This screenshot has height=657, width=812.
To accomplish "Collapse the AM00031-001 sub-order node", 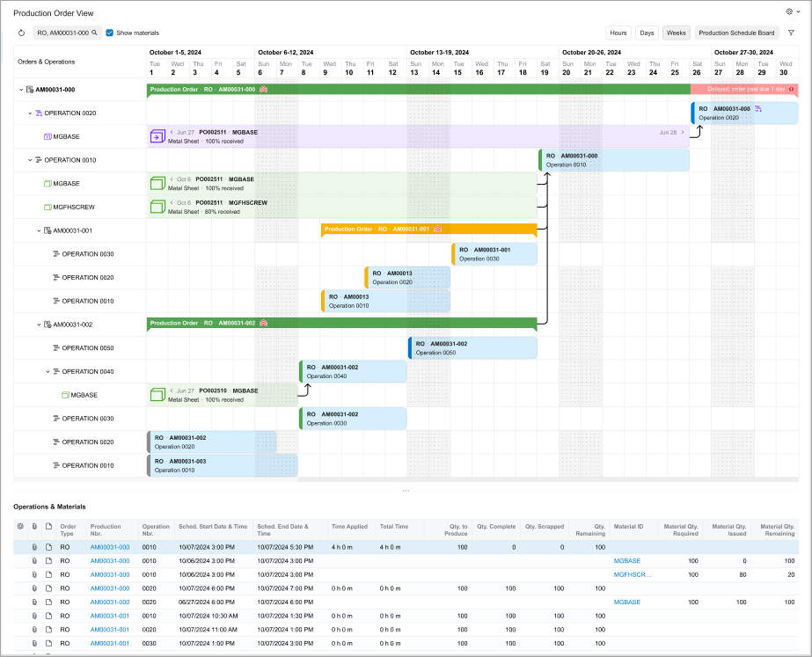I will (x=39, y=230).
